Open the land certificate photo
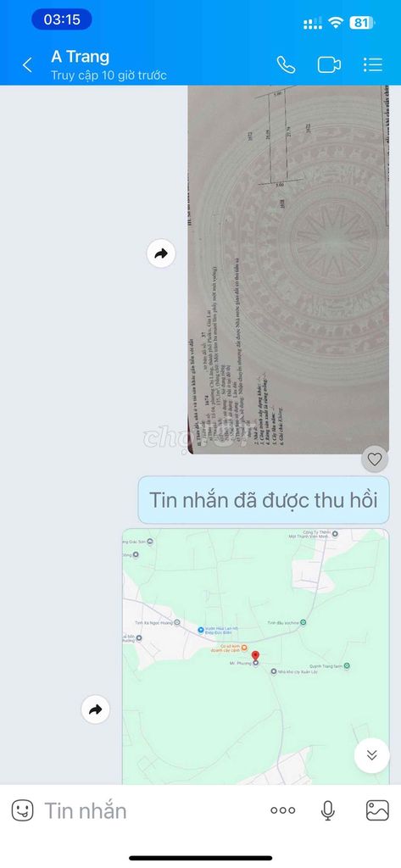Viewport: 401px width, 868px height. point(288,270)
